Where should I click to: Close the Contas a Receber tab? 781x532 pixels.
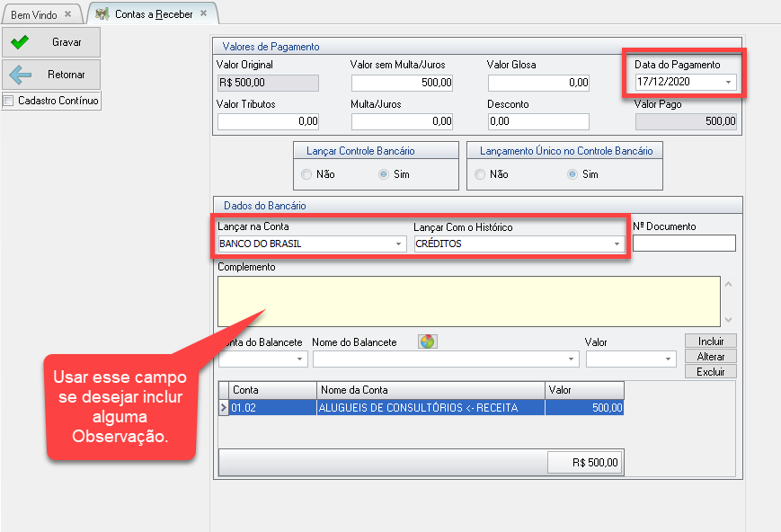tap(203, 13)
